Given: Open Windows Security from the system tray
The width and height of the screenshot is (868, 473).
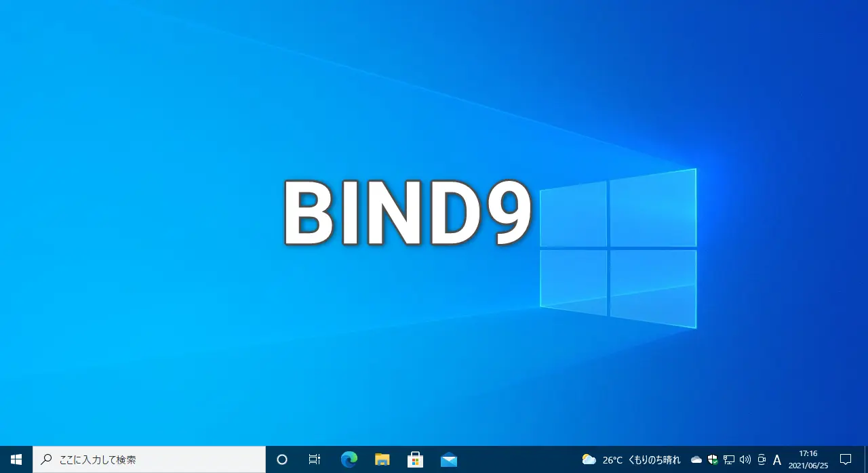Looking at the screenshot, I should (x=712, y=459).
